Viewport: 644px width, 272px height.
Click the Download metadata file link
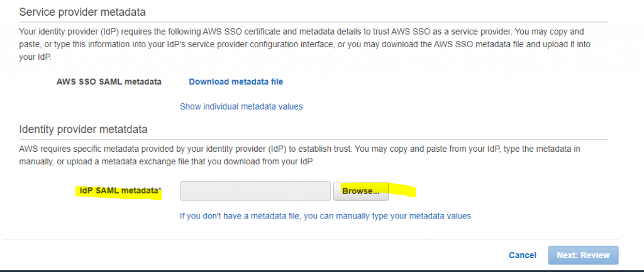(x=236, y=82)
